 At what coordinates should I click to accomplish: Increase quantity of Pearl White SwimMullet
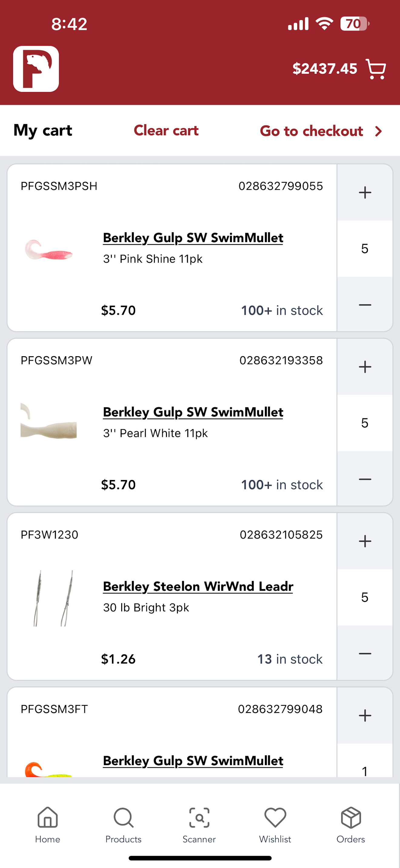(365, 367)
